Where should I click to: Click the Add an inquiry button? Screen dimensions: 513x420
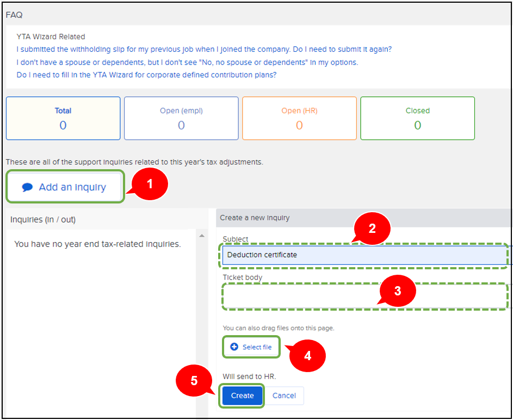coord(66,187)
